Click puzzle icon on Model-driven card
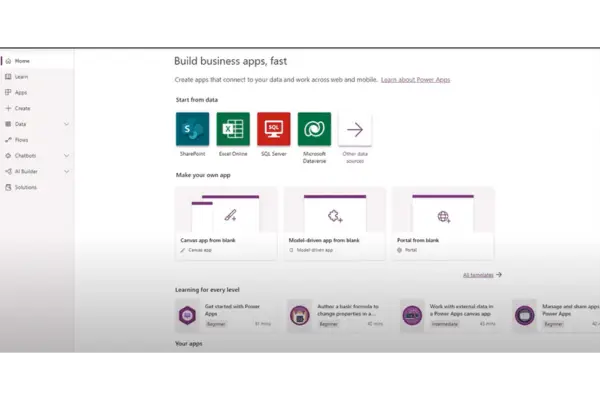The height and width of the screenshot is (400, 600). [x=335, y=216]
